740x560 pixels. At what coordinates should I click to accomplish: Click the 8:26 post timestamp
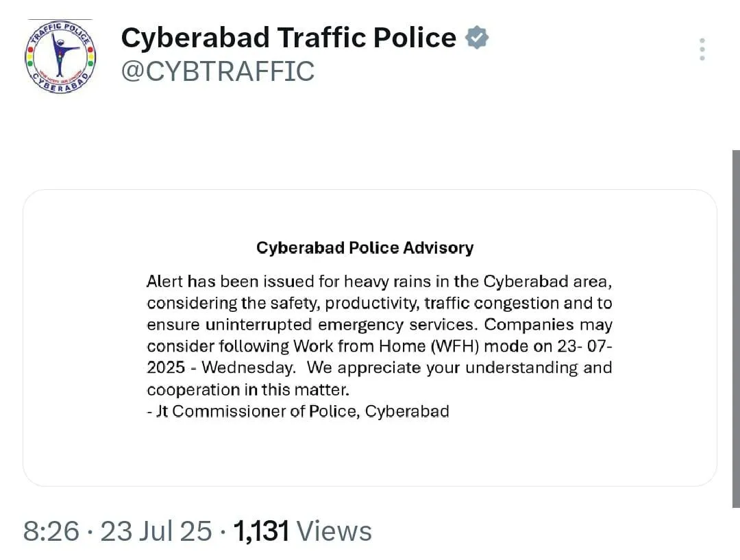[x=51, y=531]
